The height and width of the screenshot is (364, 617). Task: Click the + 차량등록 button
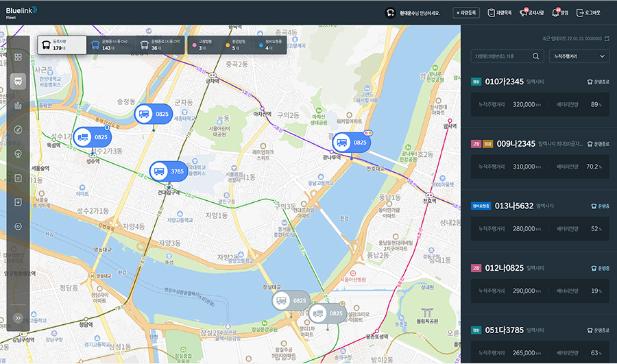point(466,12)
